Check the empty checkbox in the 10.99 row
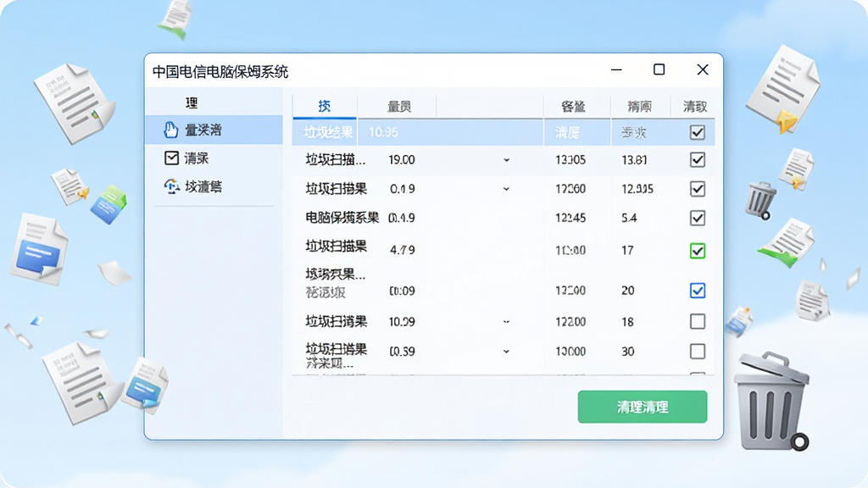 click(x=698, y=321)
